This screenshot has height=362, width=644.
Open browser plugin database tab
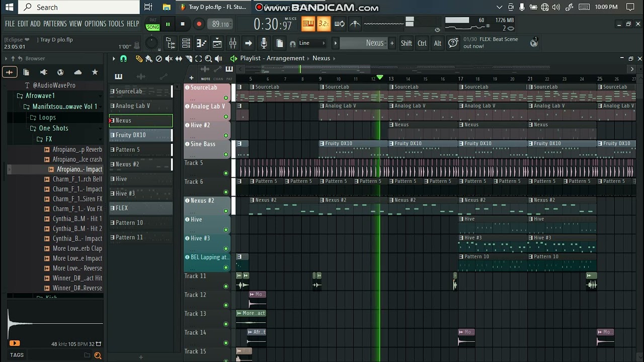tap(43, 72)
